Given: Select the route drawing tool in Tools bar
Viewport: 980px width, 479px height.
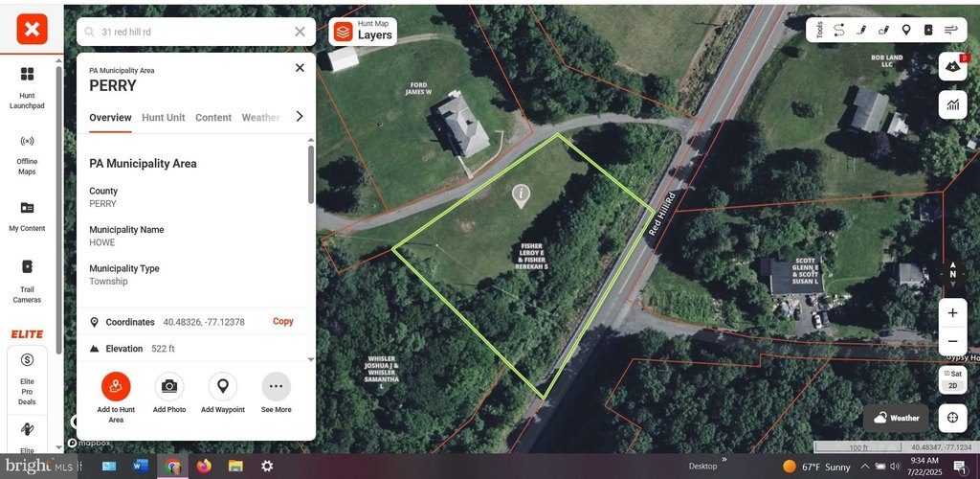Looking at the screenshot, I should pyautogui.click(x=839, y=30).
